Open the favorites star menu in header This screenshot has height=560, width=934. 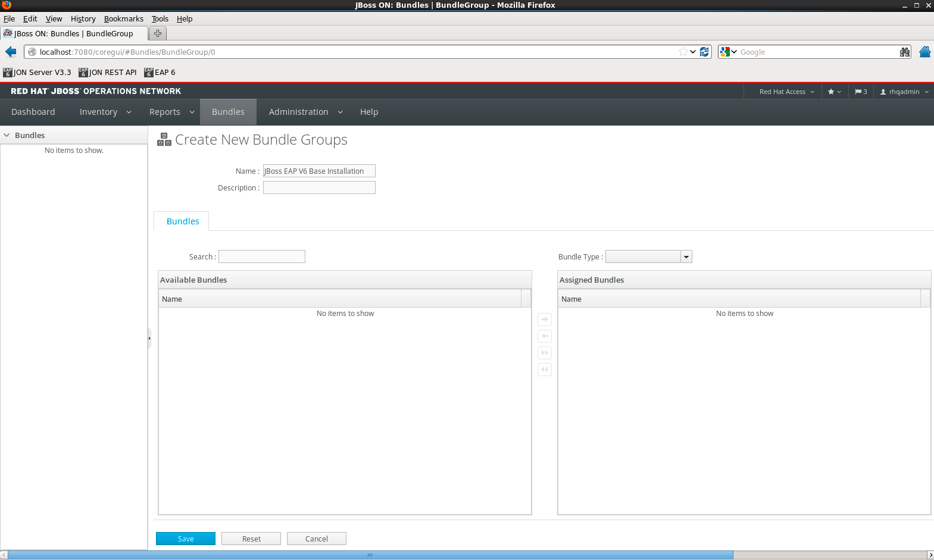pos(834,92)
